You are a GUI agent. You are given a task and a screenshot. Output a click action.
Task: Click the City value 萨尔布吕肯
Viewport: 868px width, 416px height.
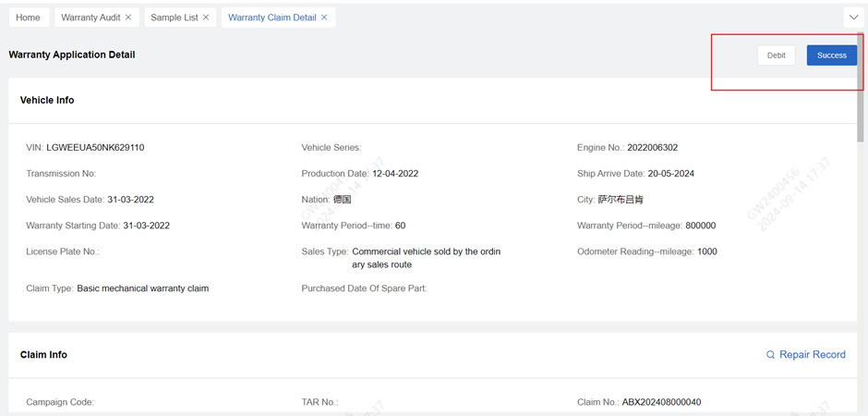pyautogui.click(x=621, y=200)
